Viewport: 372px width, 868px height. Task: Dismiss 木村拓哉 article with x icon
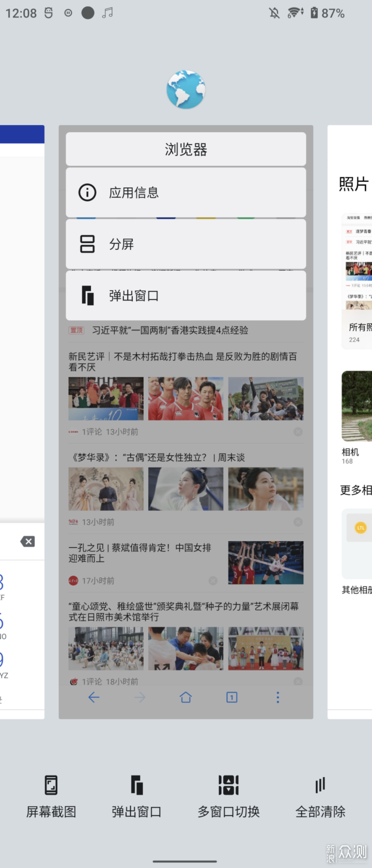[x=298, y=432]
